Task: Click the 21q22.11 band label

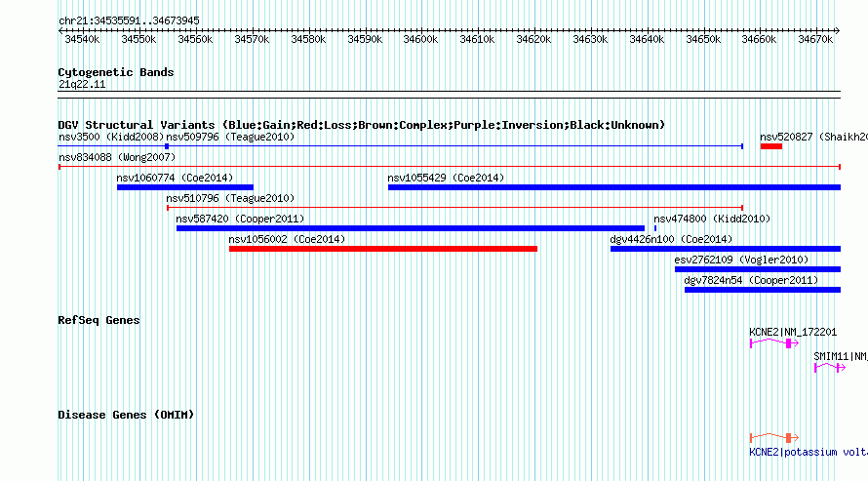Action: (82, 84)
